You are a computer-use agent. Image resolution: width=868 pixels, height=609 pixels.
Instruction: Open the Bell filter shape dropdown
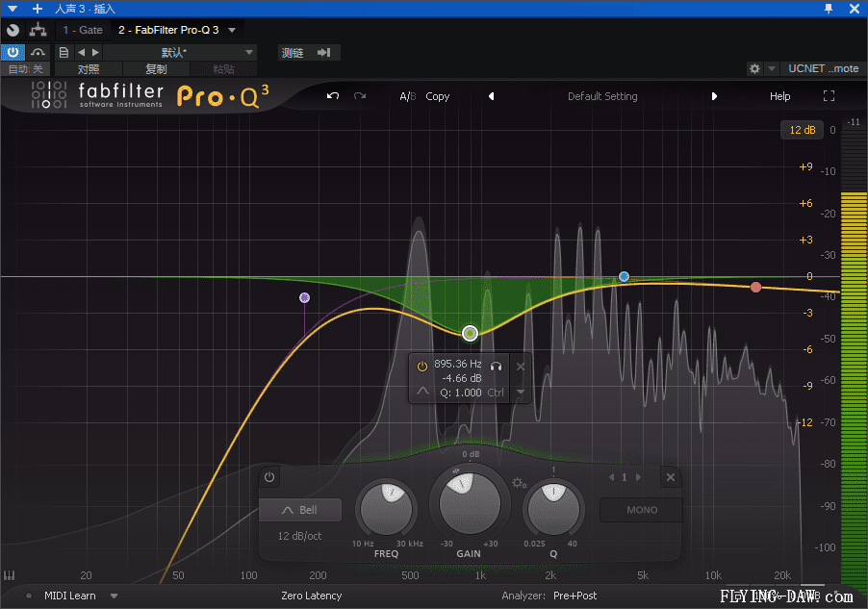[300, 510]
